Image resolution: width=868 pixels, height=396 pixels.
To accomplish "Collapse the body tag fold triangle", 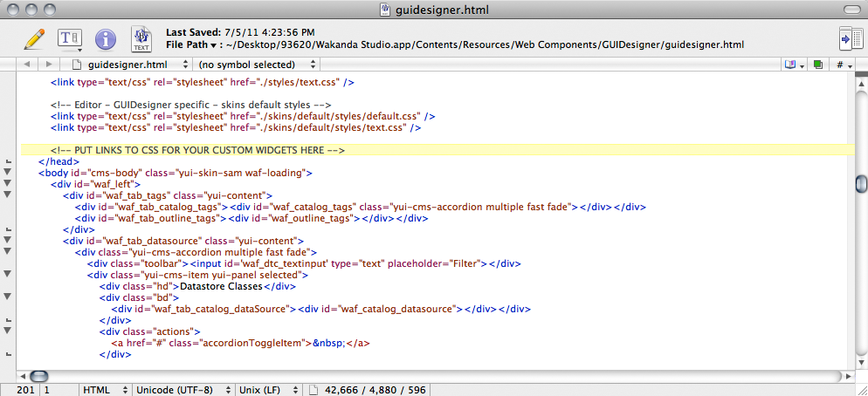I will coord(8,173).
